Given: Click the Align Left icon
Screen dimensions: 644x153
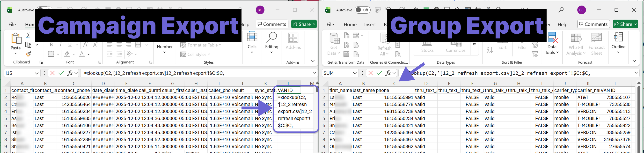Looking at the screenshot, I should pyautogui.click(x=110, y=45).
